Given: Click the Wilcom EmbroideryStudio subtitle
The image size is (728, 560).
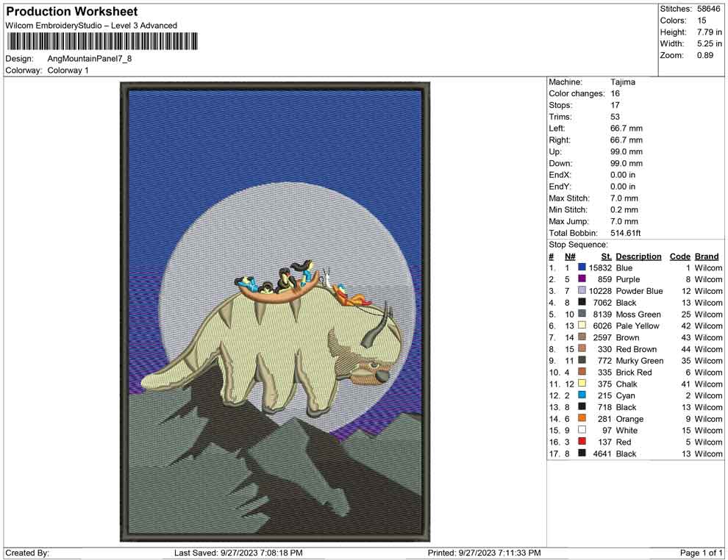Looking at the screenshot, I should pos(91,26).
